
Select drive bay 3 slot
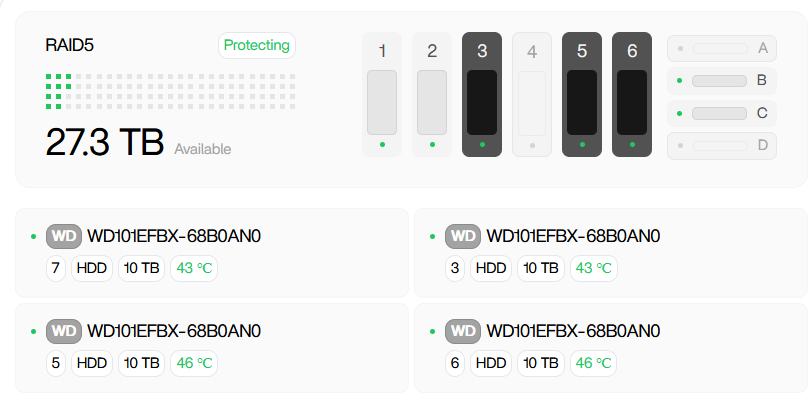click(x=482, y=95)
